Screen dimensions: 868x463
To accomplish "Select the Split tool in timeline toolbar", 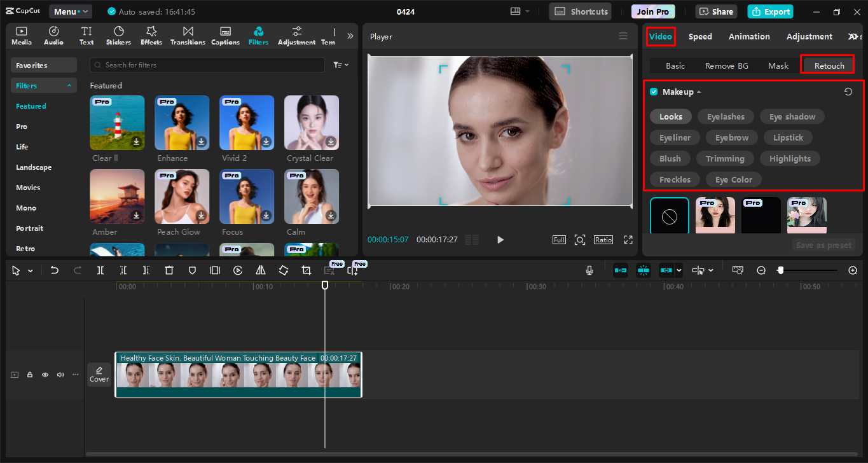I will pyautogui.click(x=100, y=270).
